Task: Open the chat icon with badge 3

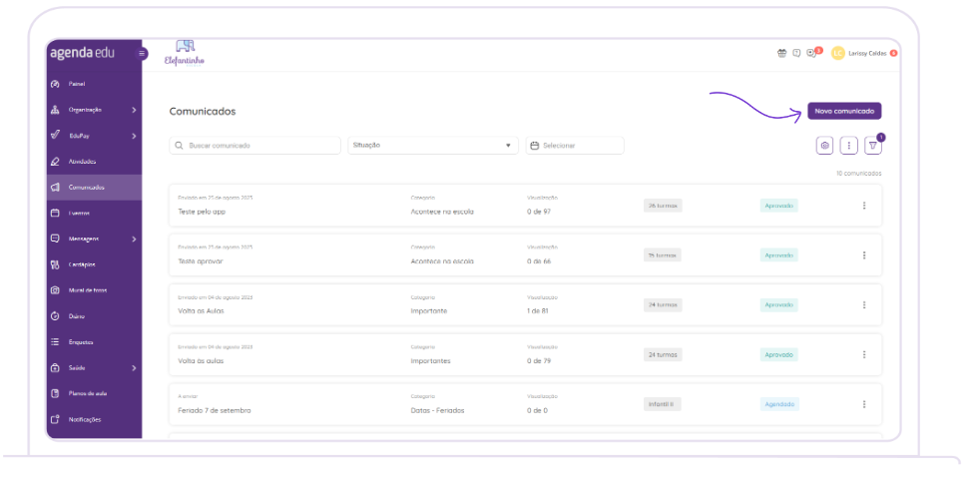Action: pyautogui.click(x=812, y=53)
